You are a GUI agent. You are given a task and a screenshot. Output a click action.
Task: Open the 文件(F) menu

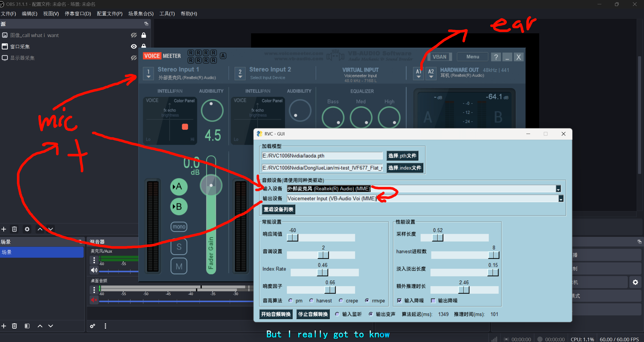pyautogui.click(x=8, y=14)
